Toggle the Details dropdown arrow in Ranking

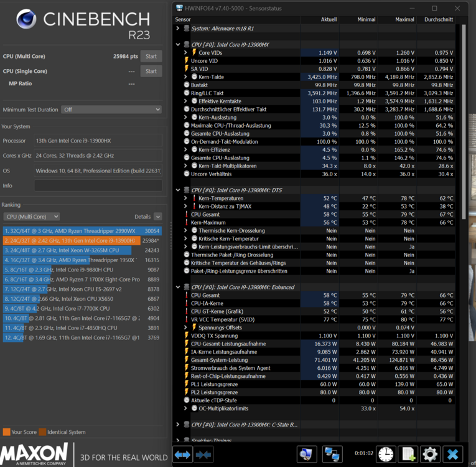(157, 217)
